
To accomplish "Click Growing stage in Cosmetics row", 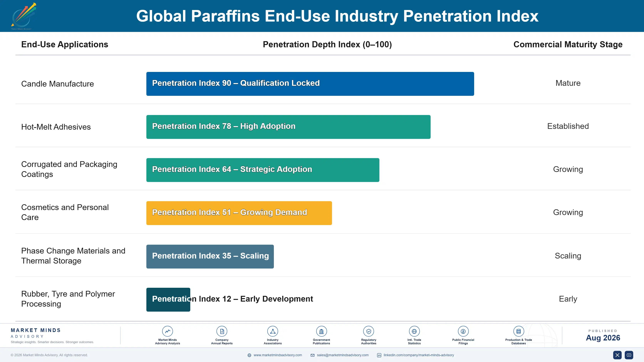I will [x=568, y=213].
